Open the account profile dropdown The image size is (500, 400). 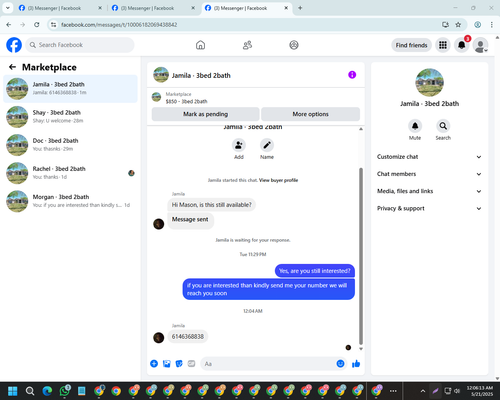480,45
